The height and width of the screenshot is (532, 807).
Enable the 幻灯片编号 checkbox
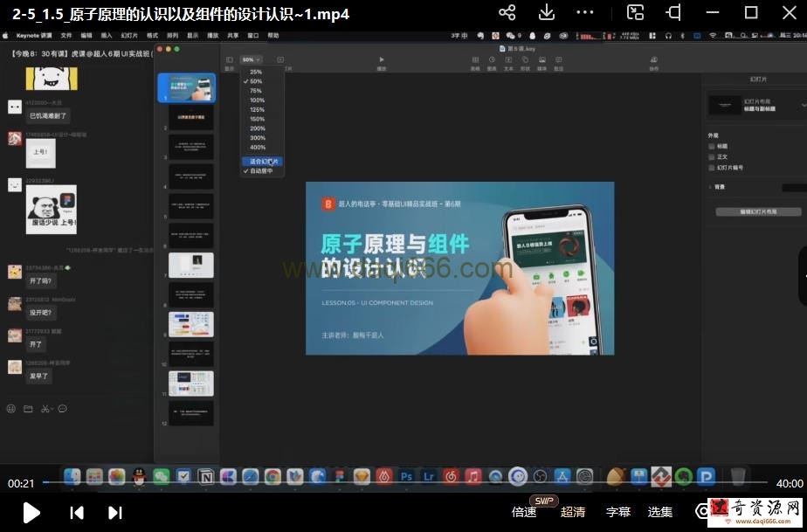[x=713, y=168]
